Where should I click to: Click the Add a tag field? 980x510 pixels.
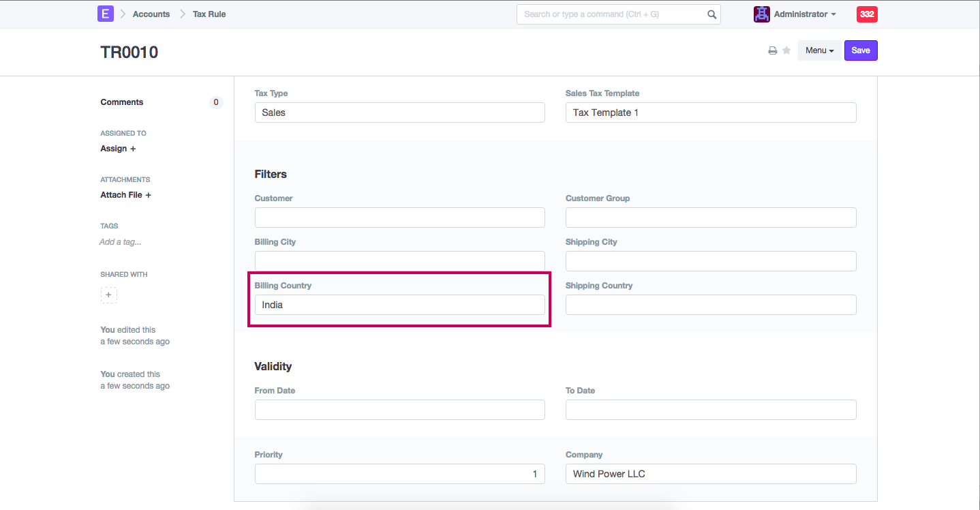121,242
